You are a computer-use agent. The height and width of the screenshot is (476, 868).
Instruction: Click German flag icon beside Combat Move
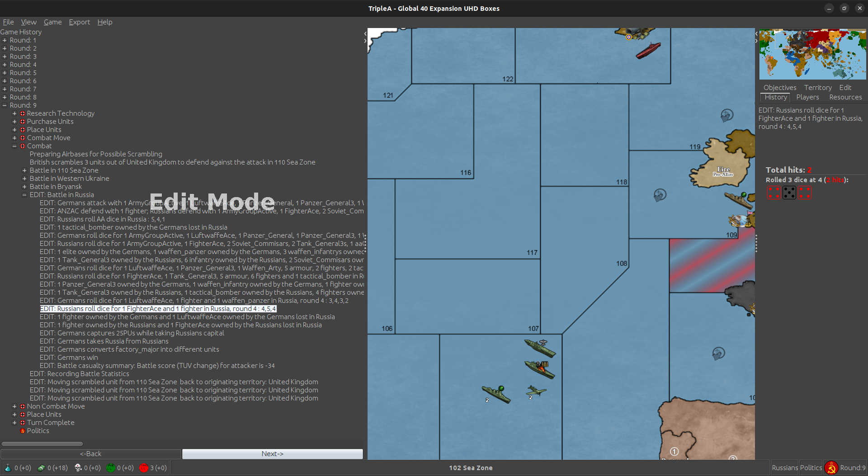pyautogui.click(x=23, y=138)
